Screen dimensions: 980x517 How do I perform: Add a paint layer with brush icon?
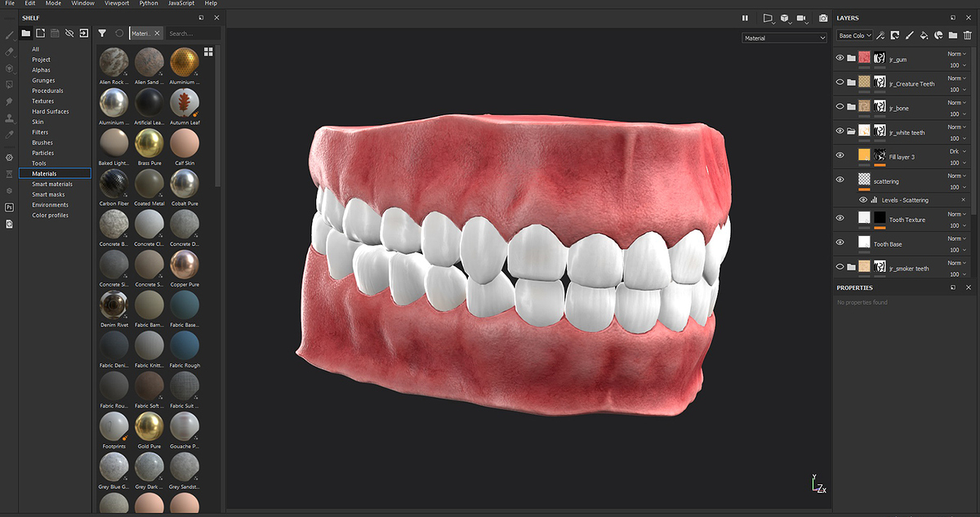pyautogui.click(x=909, y=35)
